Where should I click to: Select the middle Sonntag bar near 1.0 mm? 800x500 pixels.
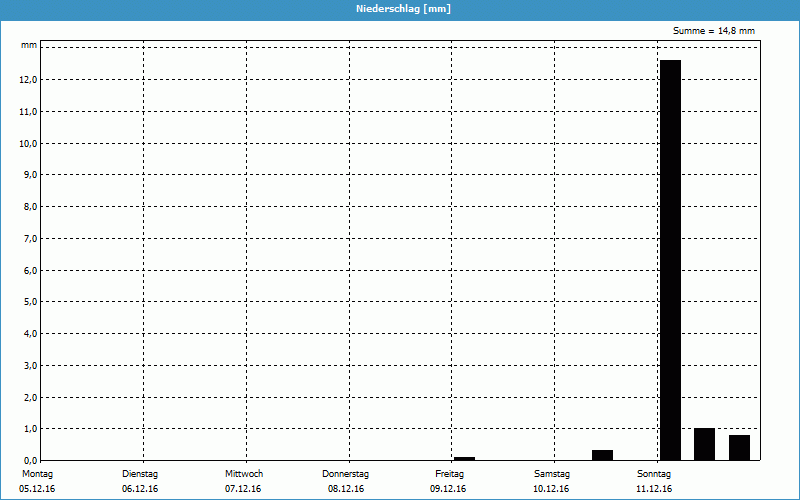click(x=704, y=444)
